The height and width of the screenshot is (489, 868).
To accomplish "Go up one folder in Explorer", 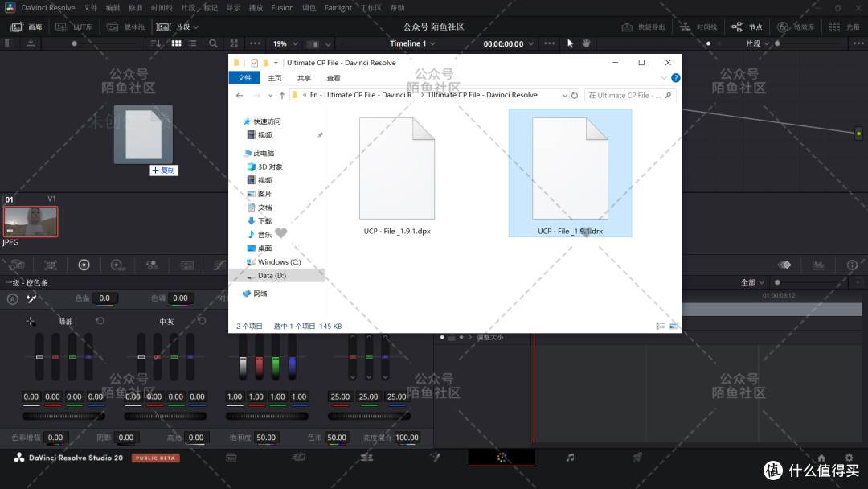I will 282,95.
